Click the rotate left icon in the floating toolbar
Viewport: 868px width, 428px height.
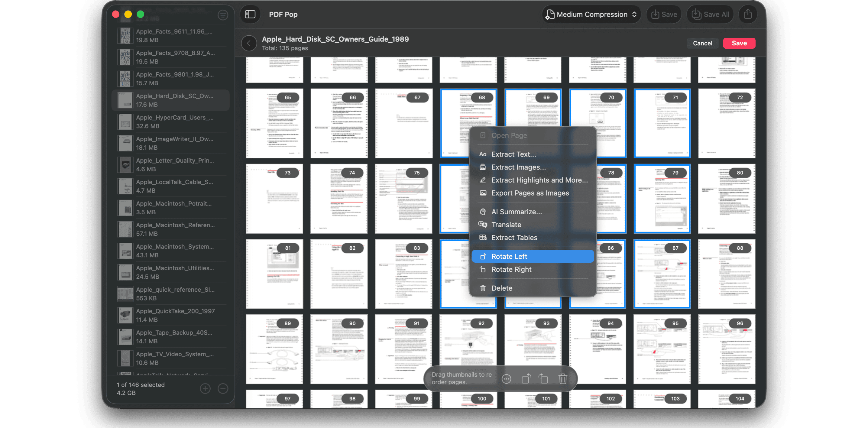(526, 379)
